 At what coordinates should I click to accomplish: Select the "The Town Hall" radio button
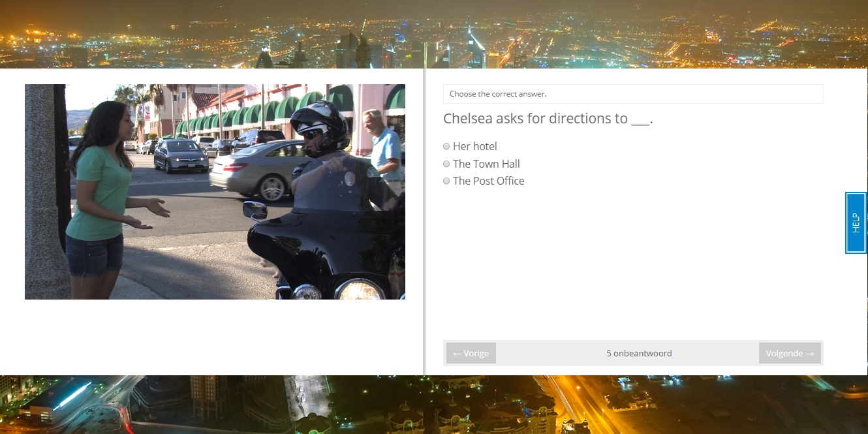tap(446, 164)
